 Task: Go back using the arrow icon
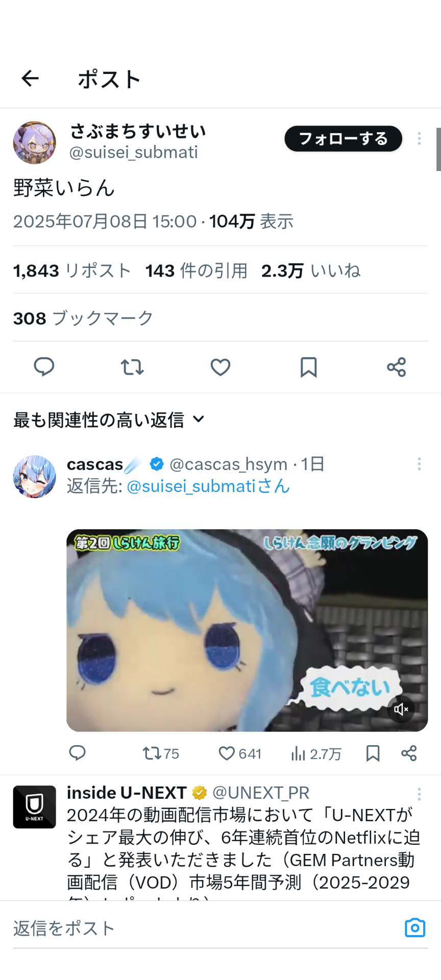[x=30, y=78]
